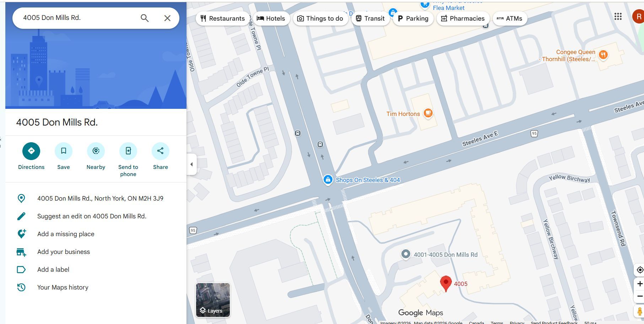The height and width of the screenshot is (324, 644).
Task: Filter map by Restaurants
Action: coord(222,18)
